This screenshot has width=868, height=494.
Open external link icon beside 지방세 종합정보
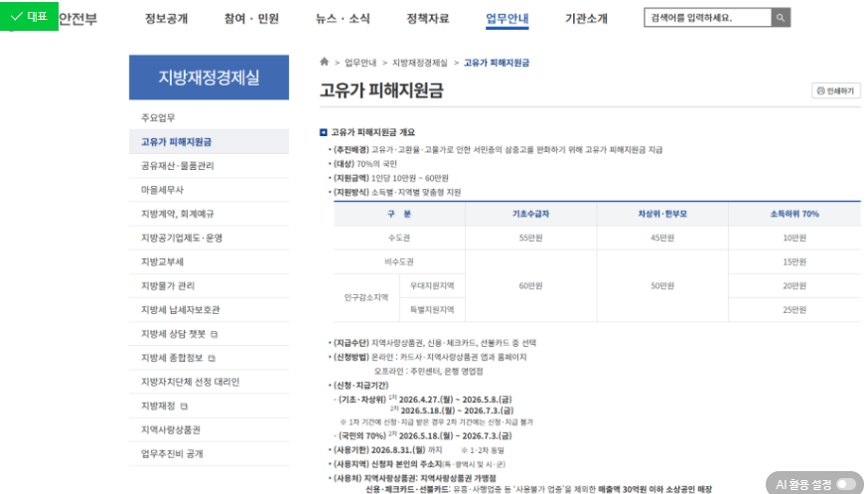(x=212, y=358)
